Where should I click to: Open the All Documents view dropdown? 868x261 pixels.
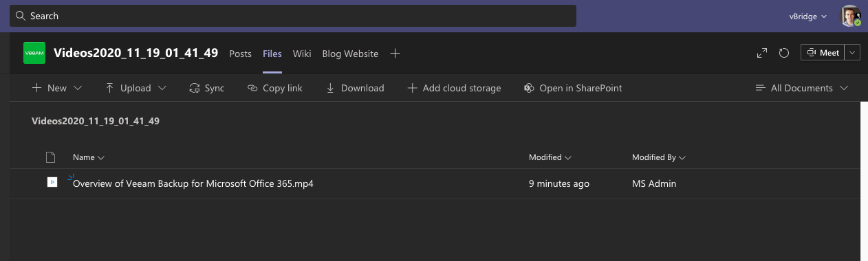tap(801, 88)
